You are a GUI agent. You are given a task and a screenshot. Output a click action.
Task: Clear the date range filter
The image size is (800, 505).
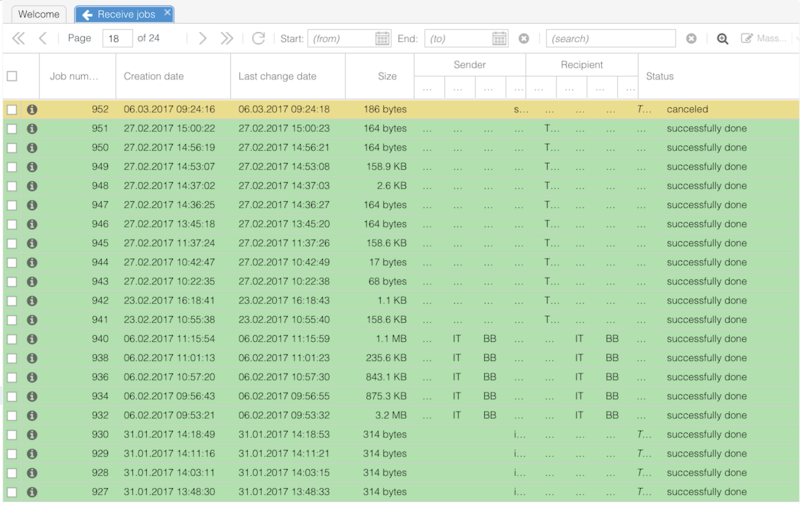[x=524, y=39]
